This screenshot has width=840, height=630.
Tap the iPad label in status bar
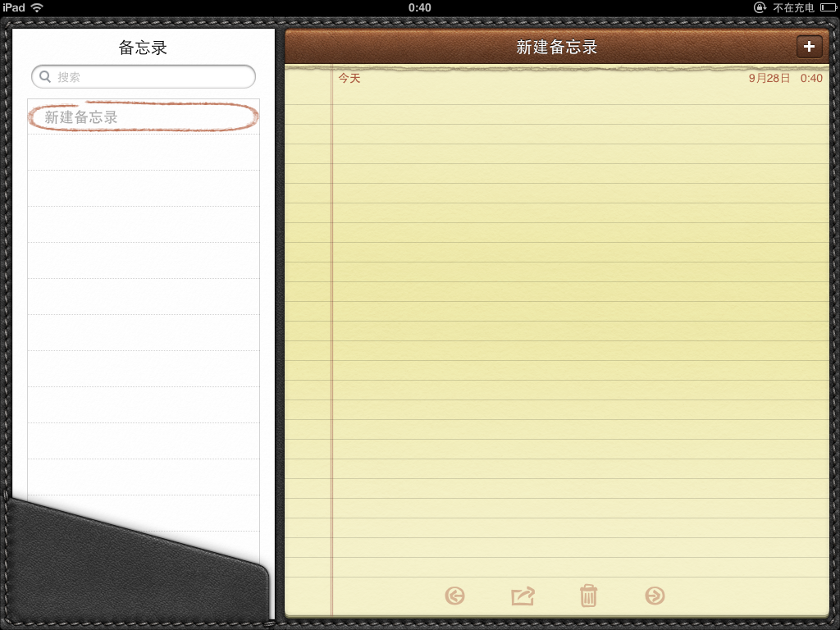tap(14, 7)
